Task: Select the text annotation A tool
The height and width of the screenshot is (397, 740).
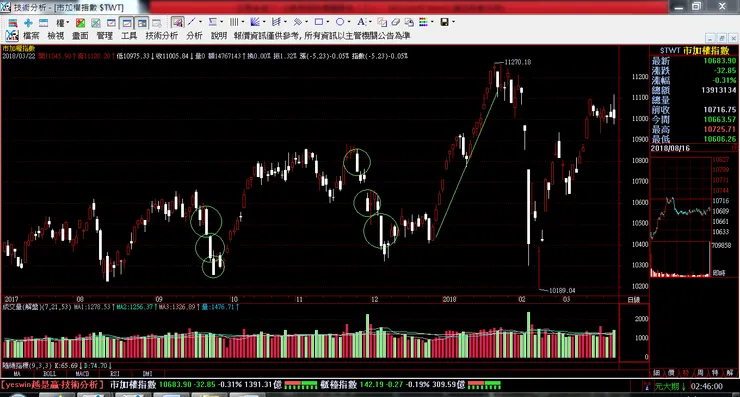Action: click(x=361, y=22)
